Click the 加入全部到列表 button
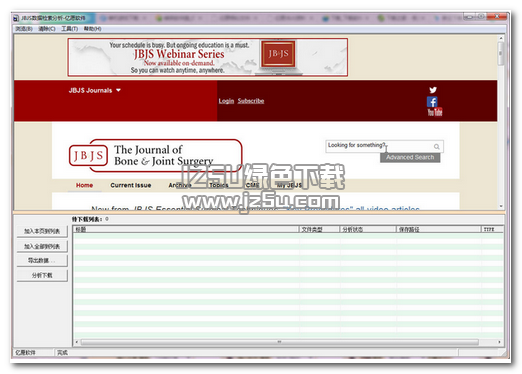 tap(42, 246)
